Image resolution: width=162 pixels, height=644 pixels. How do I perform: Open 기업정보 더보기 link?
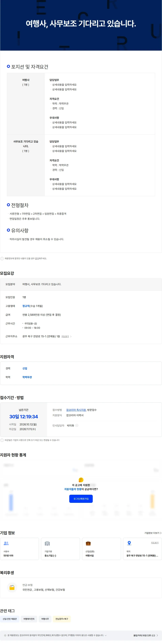pos(153,533)
